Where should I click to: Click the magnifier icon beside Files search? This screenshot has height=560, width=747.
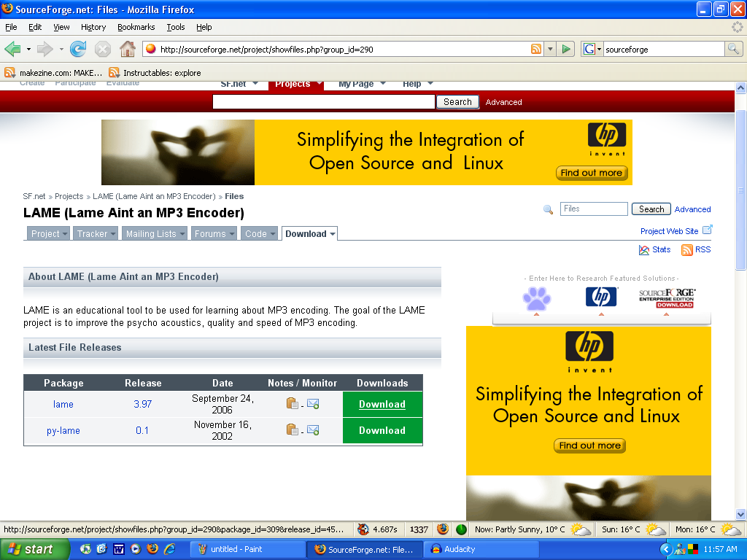coord(548,209)
